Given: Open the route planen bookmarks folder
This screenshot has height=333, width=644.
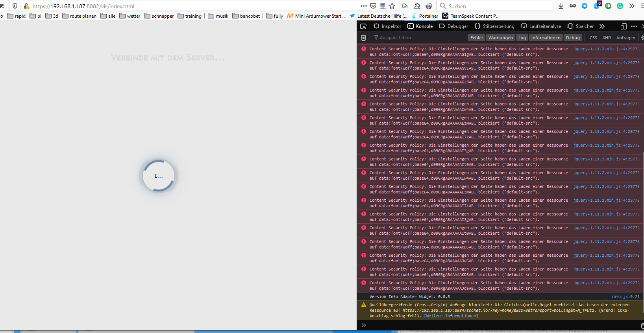Looking at the screenshot, I should click(x=79, y=16).
